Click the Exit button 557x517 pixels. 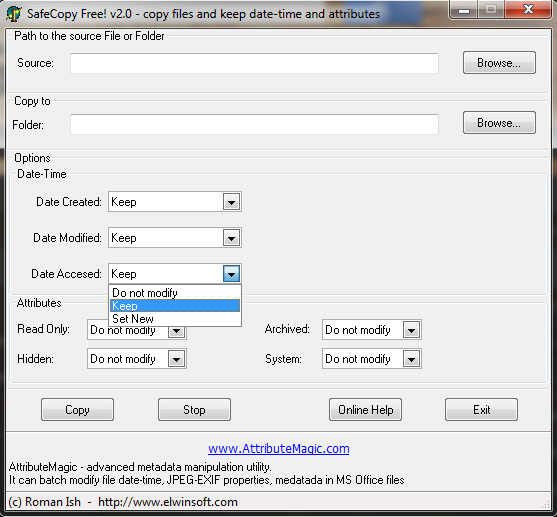click(x=481, y=410)
